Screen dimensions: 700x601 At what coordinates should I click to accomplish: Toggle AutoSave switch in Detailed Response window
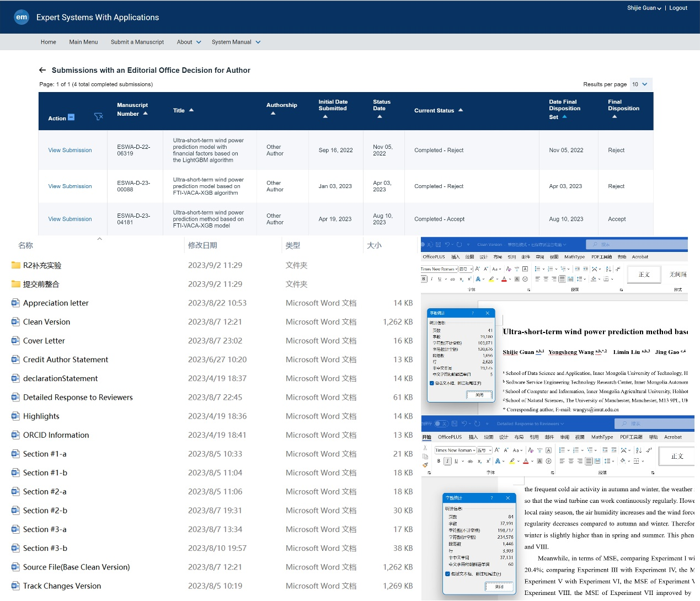(441, 423)
